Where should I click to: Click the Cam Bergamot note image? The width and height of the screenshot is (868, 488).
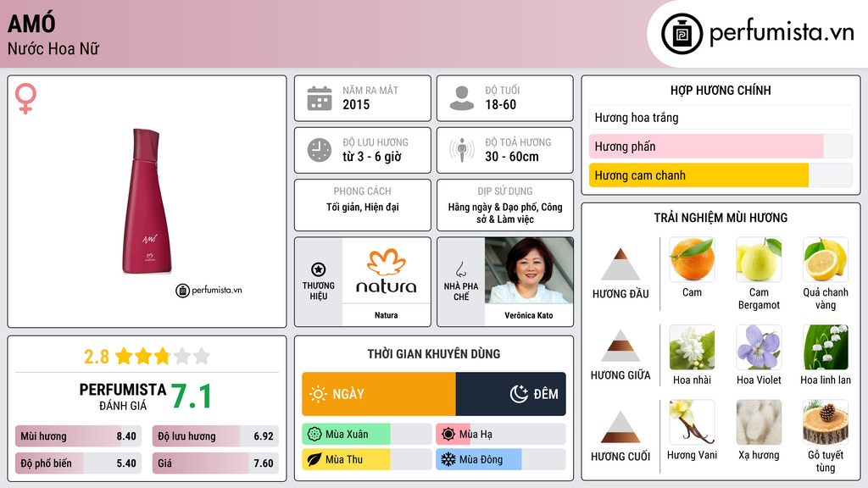pyautogui.click(x=759, y=259)
